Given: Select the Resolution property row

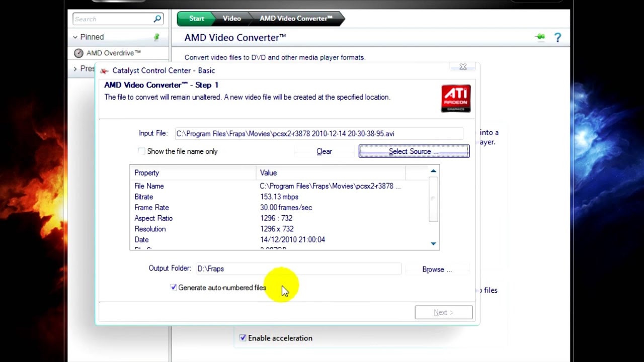Looking at the screenshot, I should [x=279, y=229].
